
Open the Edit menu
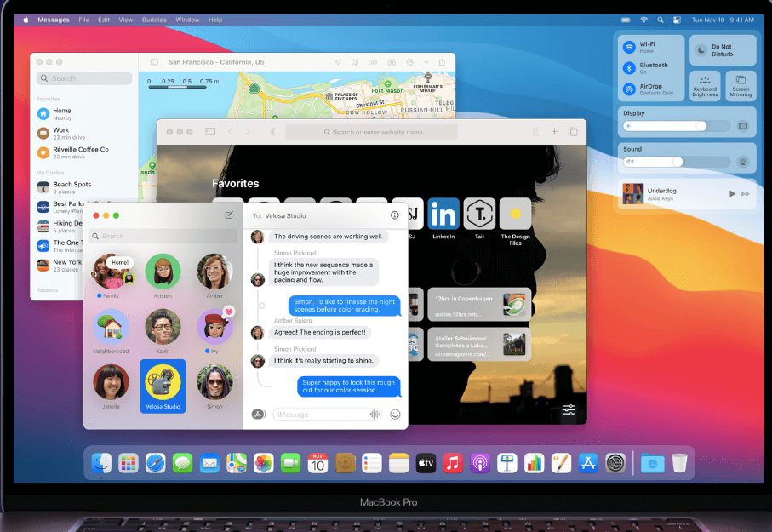(x=103, y=20)
